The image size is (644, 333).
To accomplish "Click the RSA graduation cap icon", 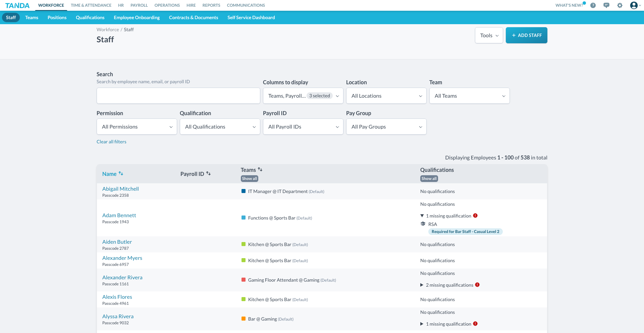I will (423, 224).
